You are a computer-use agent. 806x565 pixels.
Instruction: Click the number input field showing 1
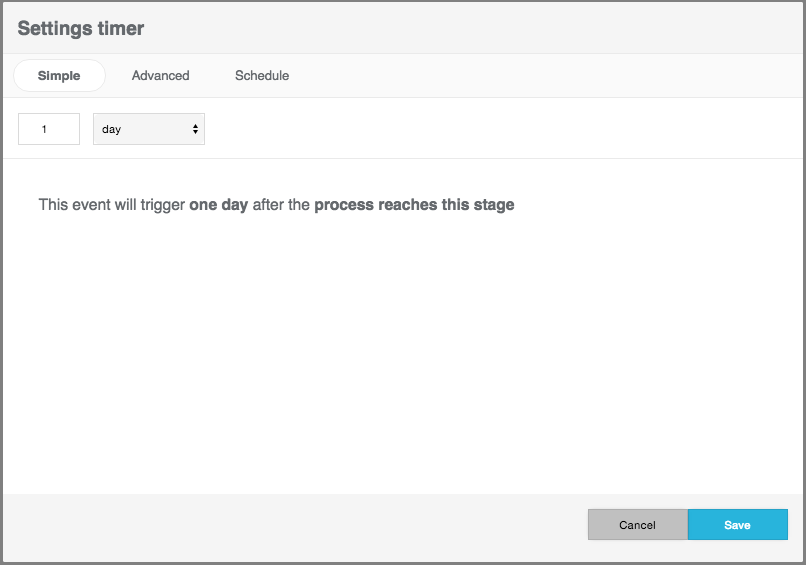coord(49,129)
